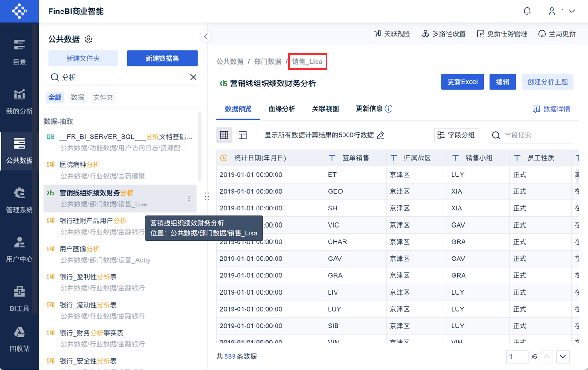Click gear icon next to 公共数据
588x370 pixels.
click(x=89, y=39)
